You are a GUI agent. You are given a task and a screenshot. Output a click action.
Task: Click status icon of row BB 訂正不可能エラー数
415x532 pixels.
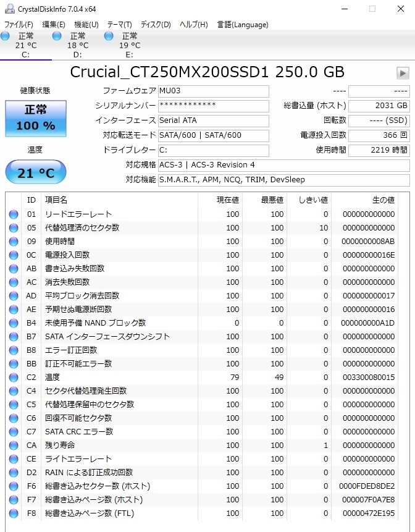tap(14, 364)
